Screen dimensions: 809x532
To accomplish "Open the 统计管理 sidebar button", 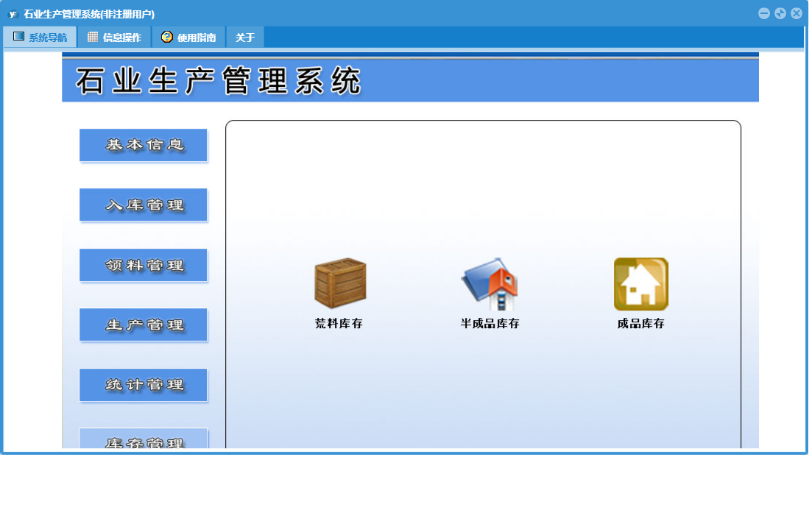I will pyautogui.click(x=144, y=385).
